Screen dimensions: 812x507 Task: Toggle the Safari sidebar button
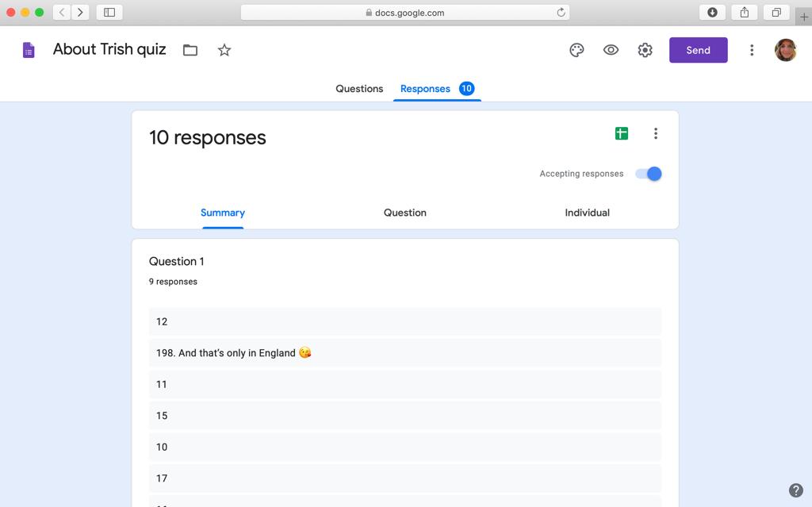[109, 12]
